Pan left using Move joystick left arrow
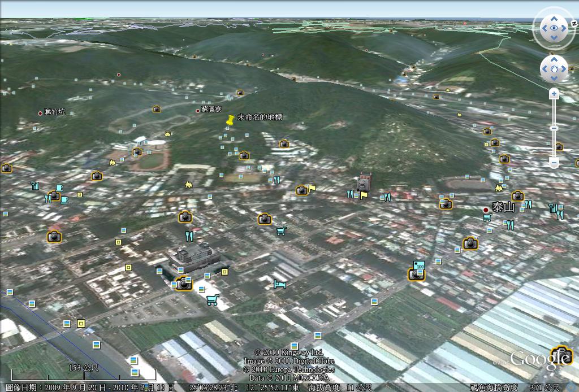Image resolution: width=579 pixels, height=392 pixels. 544,69
